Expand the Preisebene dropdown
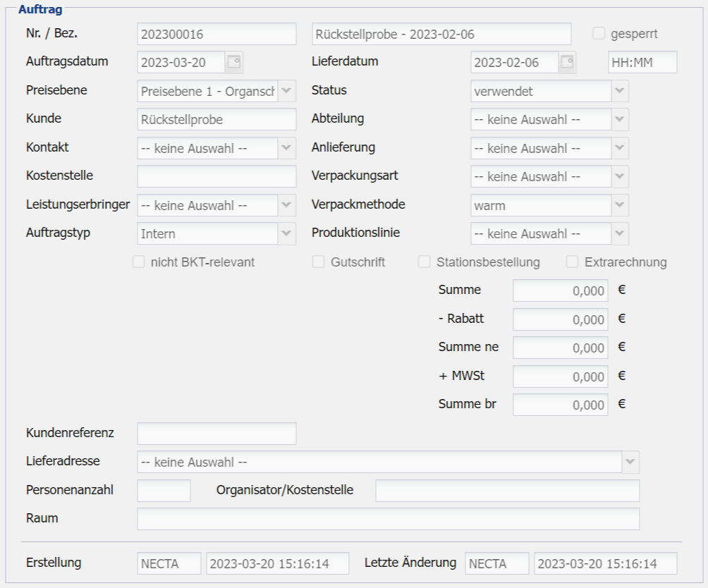 pyautogui.click(x=287, y=91)
